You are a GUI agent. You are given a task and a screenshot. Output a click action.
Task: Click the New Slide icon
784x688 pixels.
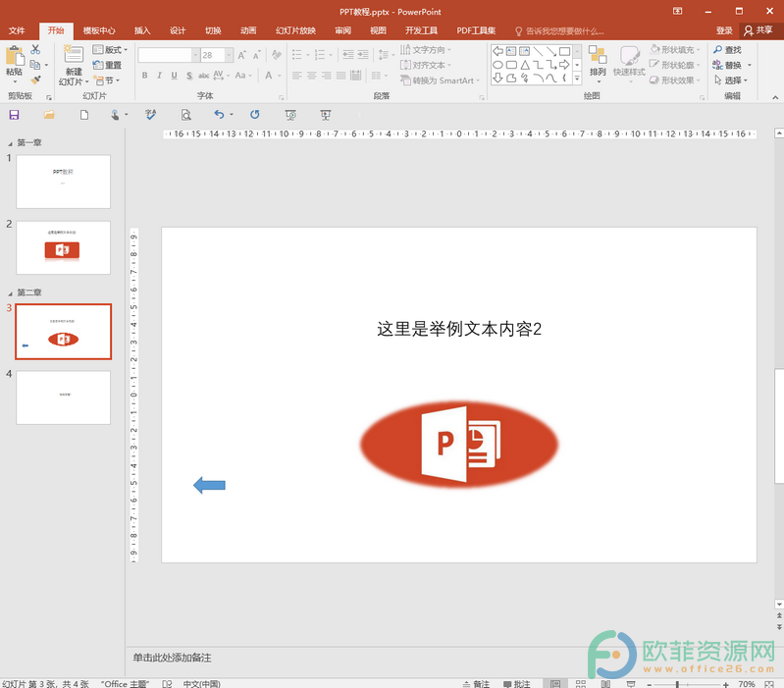tap(73, 55)
